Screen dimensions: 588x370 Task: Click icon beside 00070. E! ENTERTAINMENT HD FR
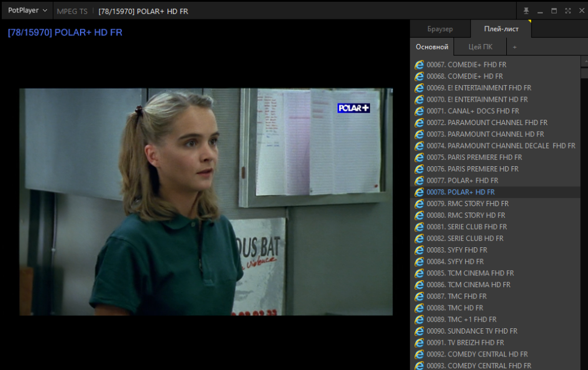(419, 100)
